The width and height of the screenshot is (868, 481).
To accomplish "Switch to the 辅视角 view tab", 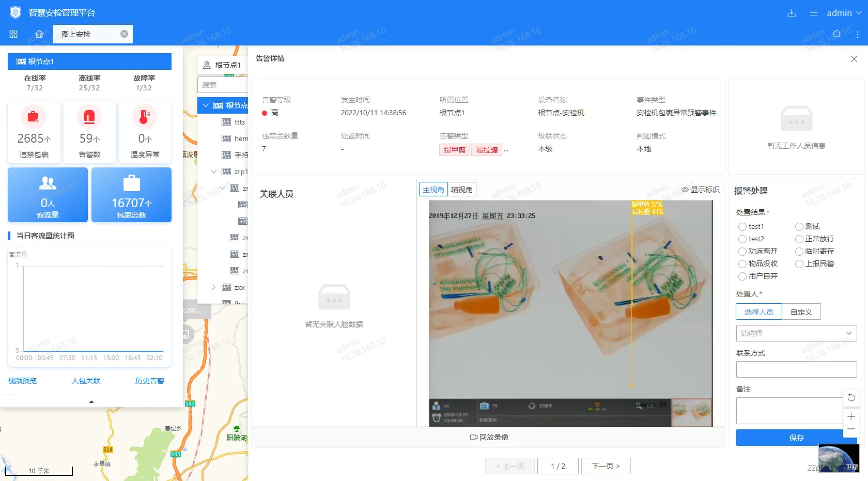I will point(461,189).
